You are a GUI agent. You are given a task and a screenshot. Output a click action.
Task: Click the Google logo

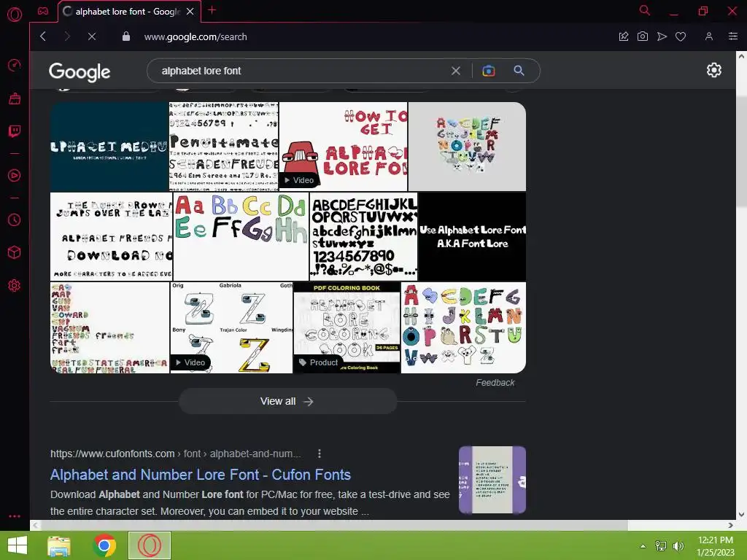tap(80, 72)
